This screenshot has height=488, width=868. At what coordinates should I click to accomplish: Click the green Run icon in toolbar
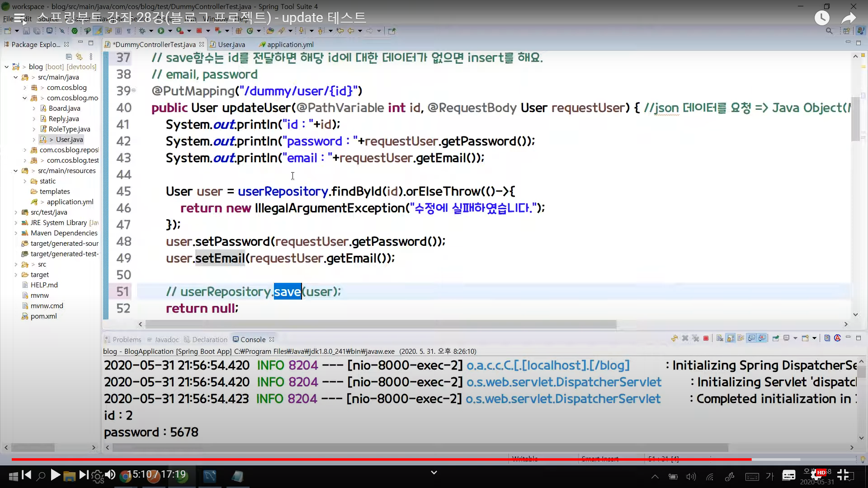pos(160,31)
